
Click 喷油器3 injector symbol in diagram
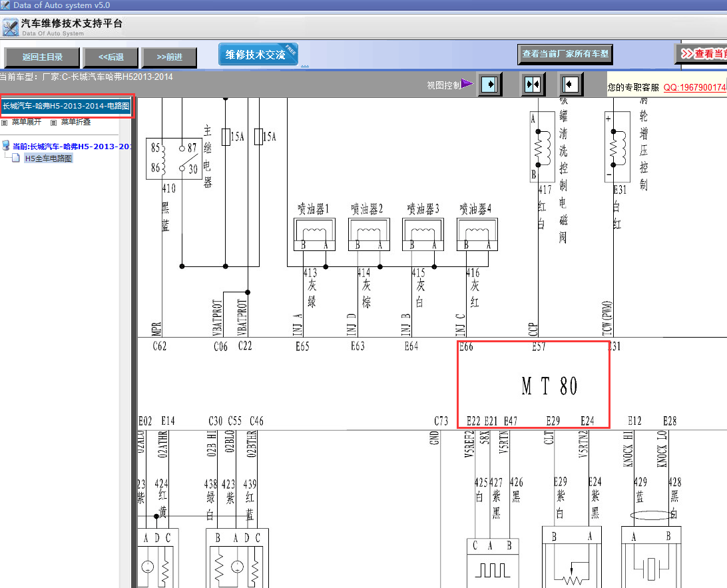pyautogui.click(x=423, y=234)
